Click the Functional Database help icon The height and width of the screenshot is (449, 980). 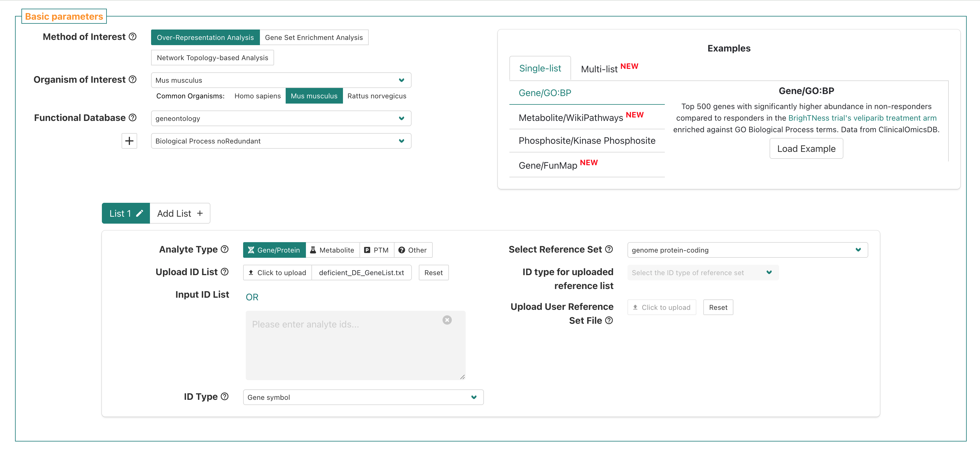click(132, 117)
